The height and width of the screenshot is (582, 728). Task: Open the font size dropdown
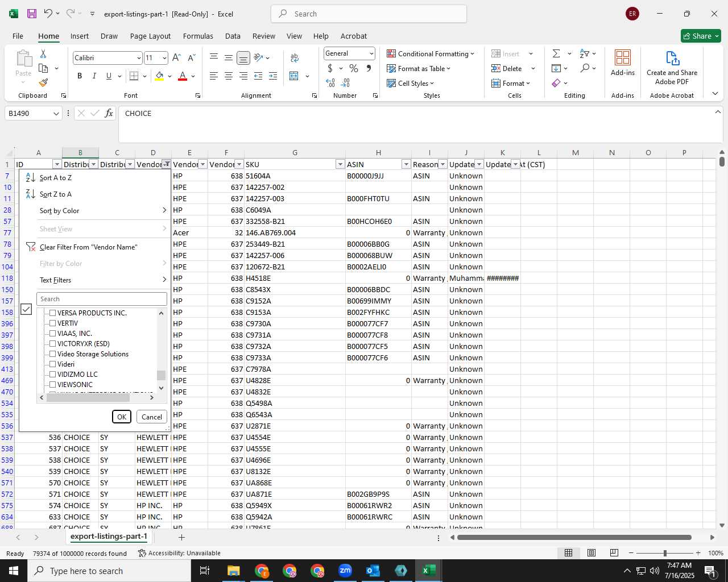[x=164, y=58]
